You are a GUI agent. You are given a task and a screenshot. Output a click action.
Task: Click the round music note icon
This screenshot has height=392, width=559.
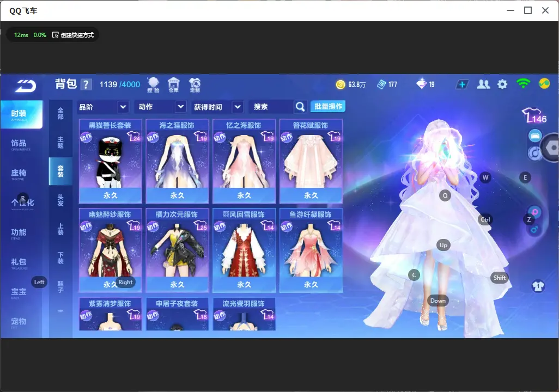534,153
